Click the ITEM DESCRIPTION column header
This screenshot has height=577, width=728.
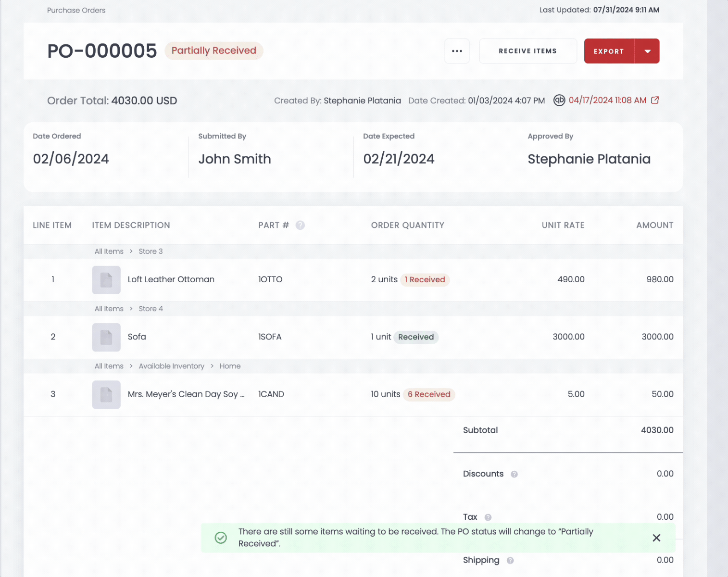(131, 225)
